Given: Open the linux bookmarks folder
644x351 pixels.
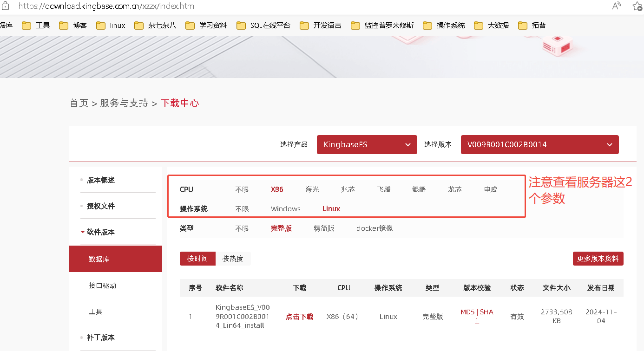Looking at the screenshot, I should click(x=111, y=26).
